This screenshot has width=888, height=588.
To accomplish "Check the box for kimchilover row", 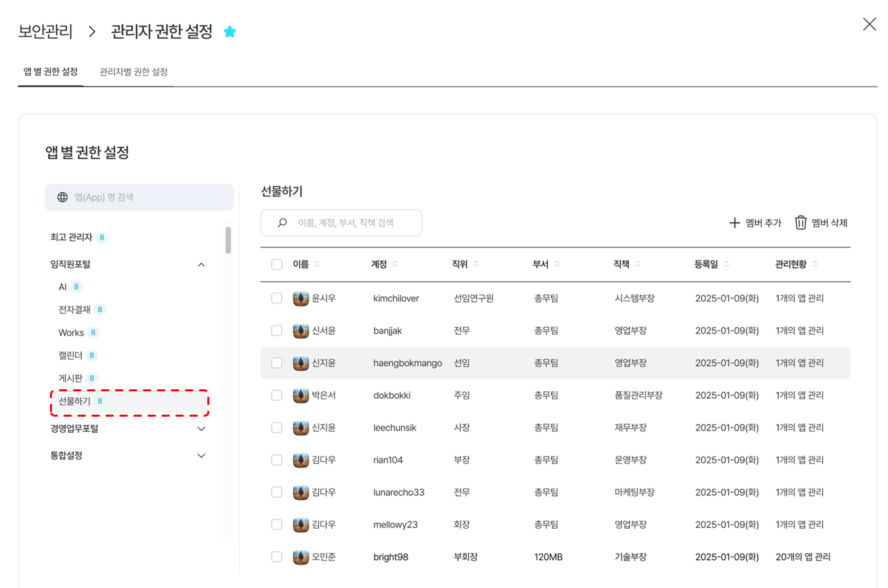I will click(x=277, y=299).
